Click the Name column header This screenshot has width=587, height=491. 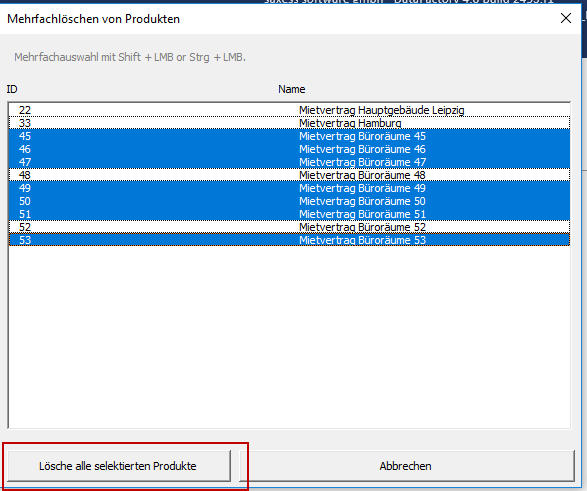coord(291,89)
